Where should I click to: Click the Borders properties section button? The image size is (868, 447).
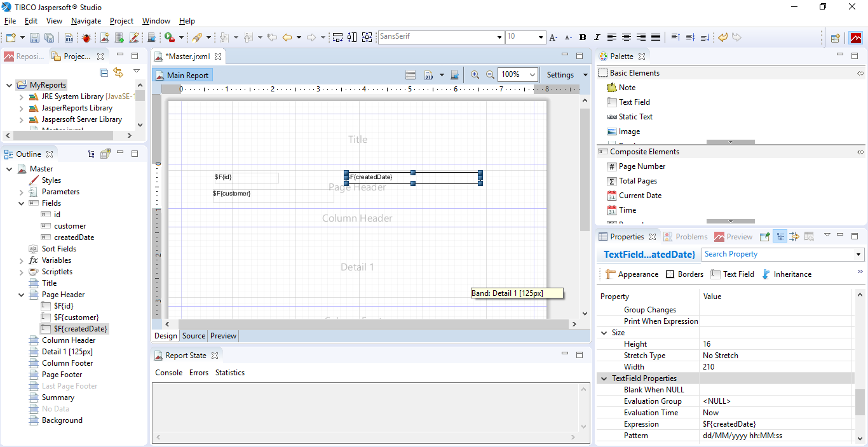(x=684, y=274)
